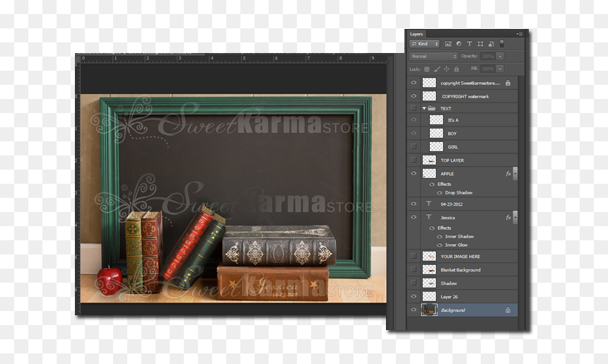Click the Opacity value field
608x364 pixels.
pos(488,57)
